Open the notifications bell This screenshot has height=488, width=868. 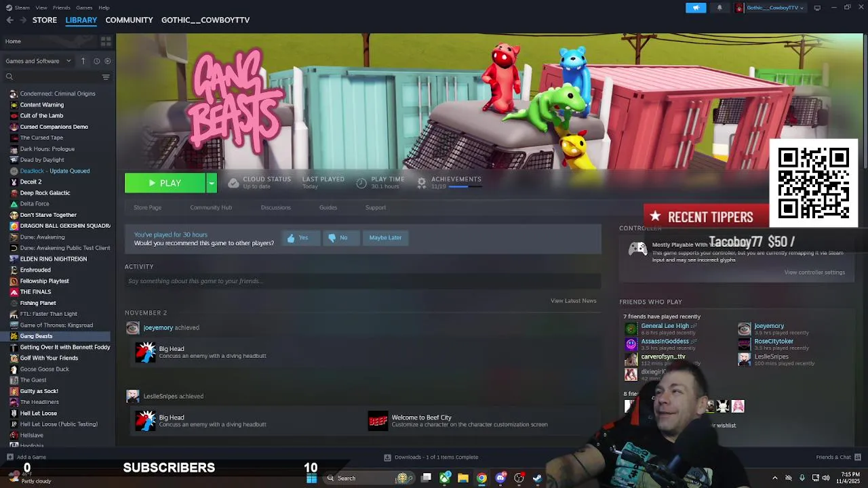(719, 7)
